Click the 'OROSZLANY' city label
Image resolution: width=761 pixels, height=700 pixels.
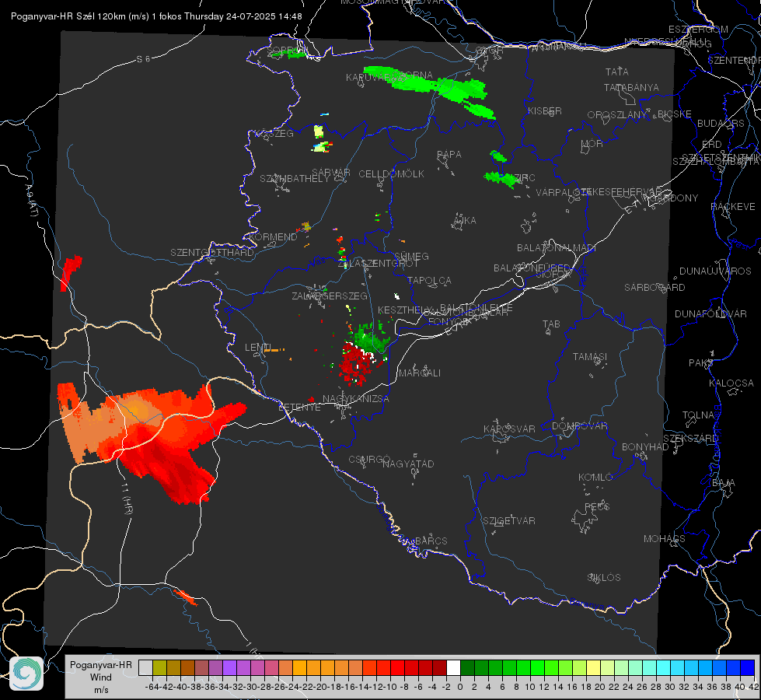pyautogui.click(x=617, y=115)
